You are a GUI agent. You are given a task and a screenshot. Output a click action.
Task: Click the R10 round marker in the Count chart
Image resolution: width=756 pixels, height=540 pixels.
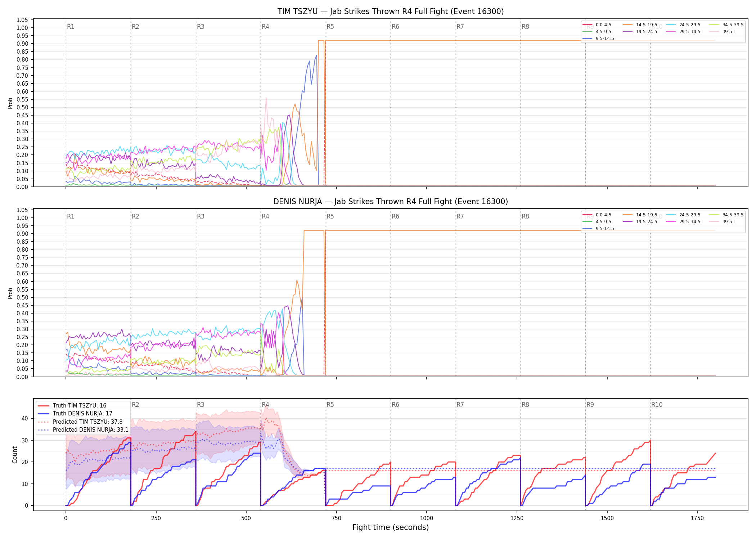click(657, 405)
